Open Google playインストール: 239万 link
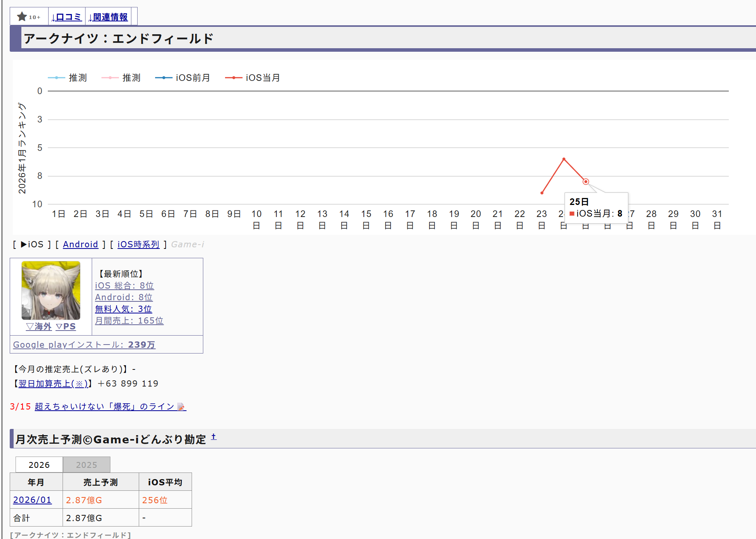 click(84, 345)
